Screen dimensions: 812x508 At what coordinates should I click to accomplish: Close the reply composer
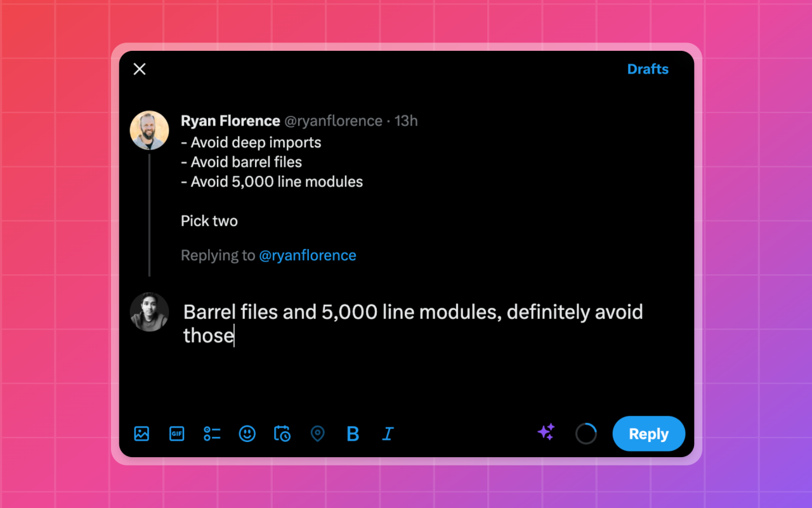[140, 69]
